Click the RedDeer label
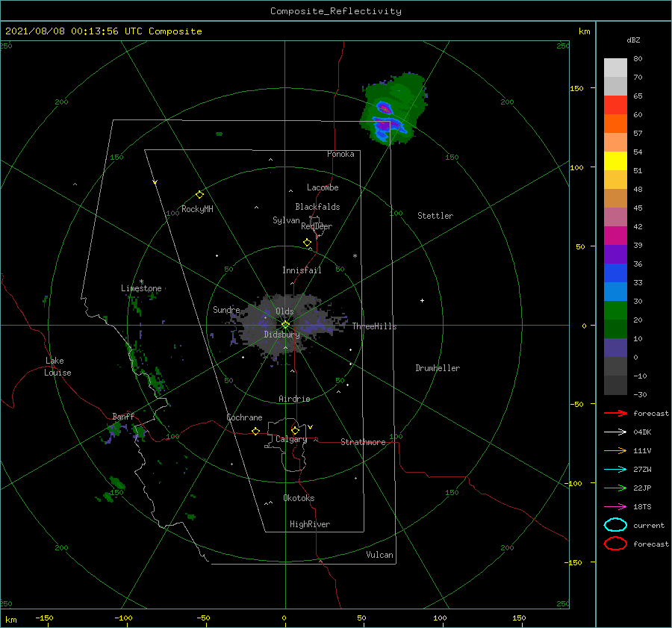 [317, 226]
